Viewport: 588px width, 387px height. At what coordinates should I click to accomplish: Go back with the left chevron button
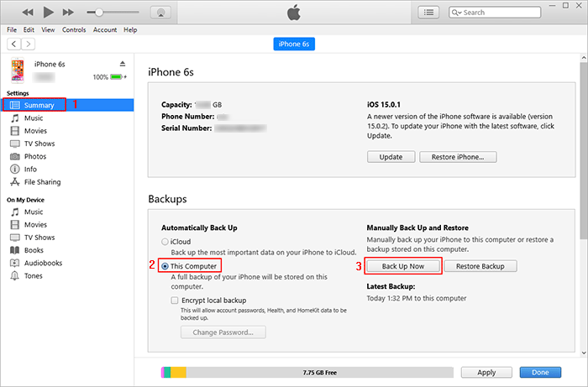(14, 44)
